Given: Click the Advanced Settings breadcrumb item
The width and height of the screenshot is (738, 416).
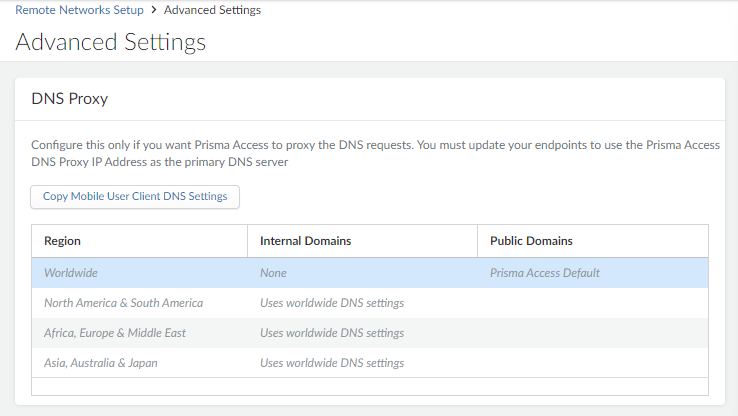Looking at the screenshot, I should [x=212, y=10].
